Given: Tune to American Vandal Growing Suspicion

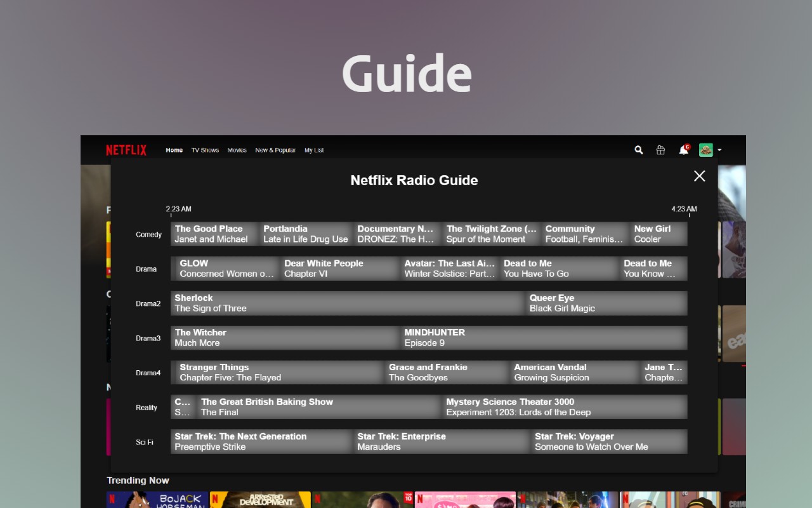Looking at the screenshot, I should [574, 372].
